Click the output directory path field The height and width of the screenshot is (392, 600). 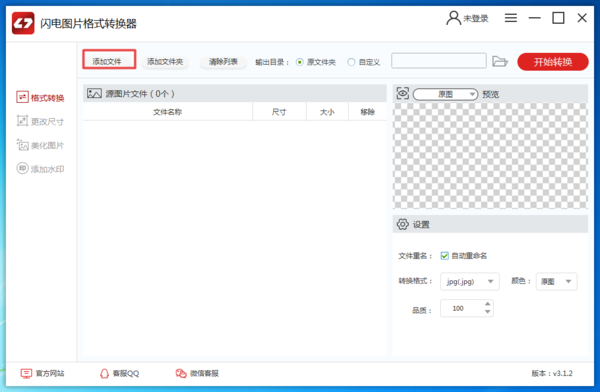(439, 61)
